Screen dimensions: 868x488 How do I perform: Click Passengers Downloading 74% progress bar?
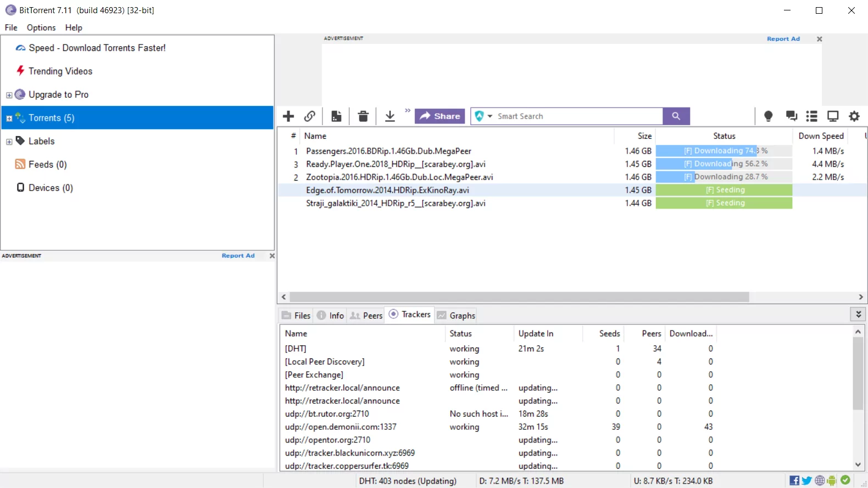tap(724, 151)
